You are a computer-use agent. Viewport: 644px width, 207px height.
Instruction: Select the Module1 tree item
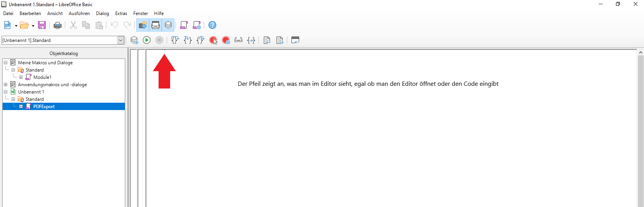[42, 77]
